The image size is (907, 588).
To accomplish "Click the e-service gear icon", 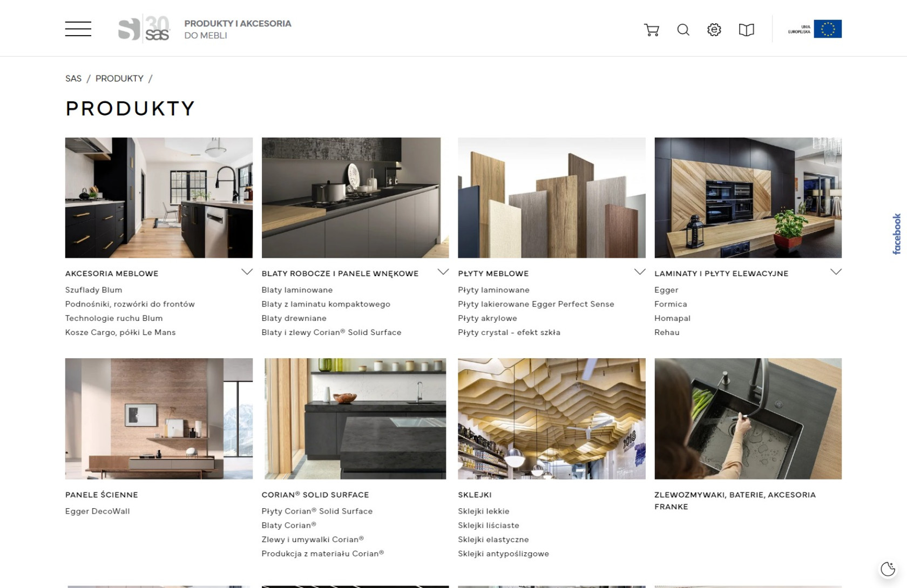I will coord(714,30).
